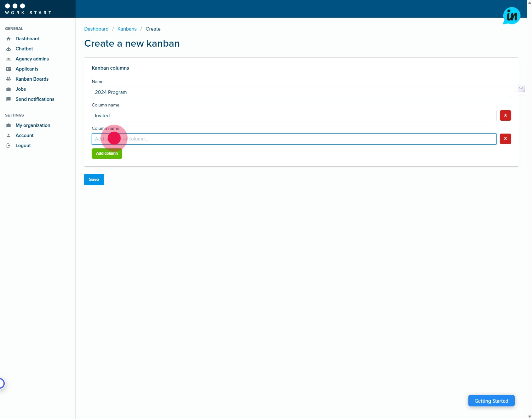Open My organization settings
The height and width of the screenshot is (419, 532).
click(x=33, y=125)
